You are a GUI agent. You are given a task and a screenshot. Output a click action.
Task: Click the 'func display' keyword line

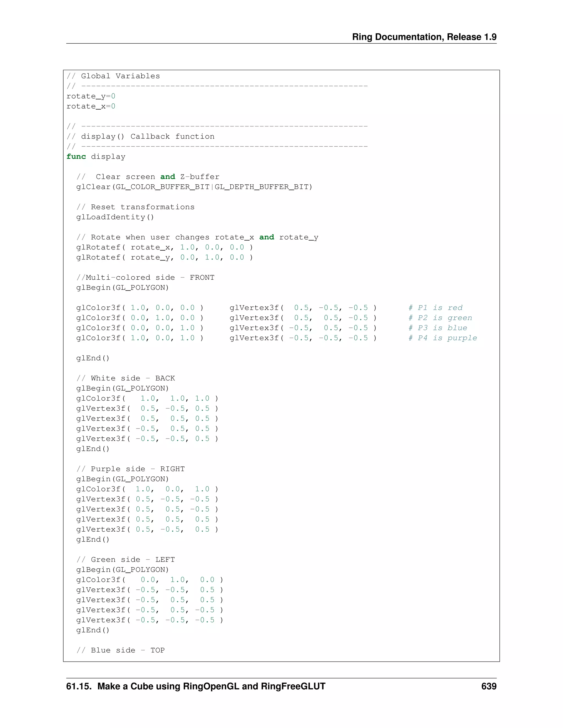pos(96,157)
